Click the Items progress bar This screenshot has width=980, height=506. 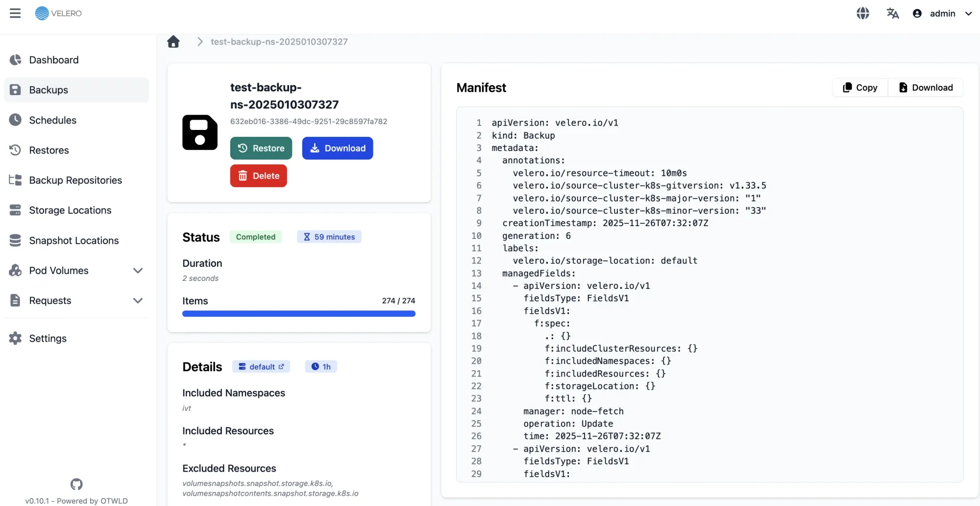299,313
